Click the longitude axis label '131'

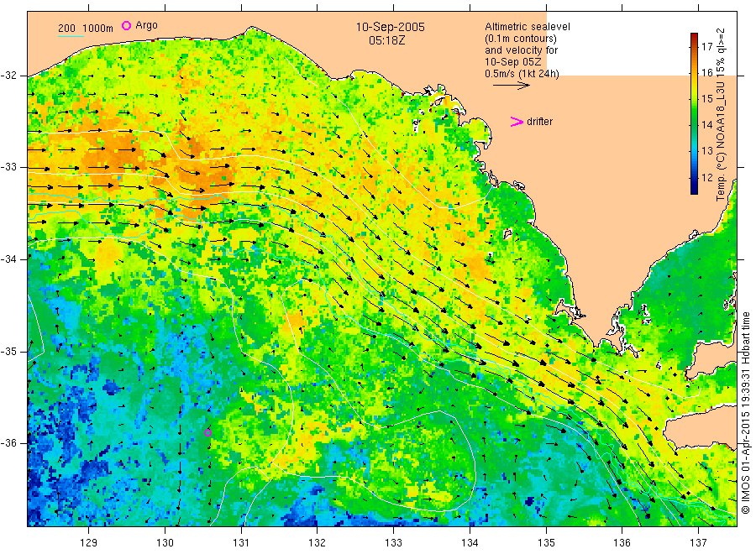point(241,543)
